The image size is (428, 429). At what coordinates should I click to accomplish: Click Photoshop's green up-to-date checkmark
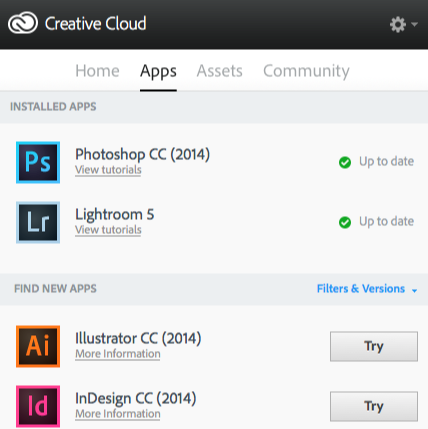(345, 162)
